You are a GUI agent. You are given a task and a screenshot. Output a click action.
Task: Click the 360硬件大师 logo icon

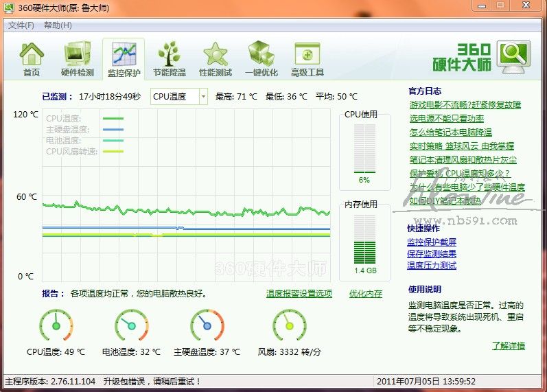click(514, 58)
